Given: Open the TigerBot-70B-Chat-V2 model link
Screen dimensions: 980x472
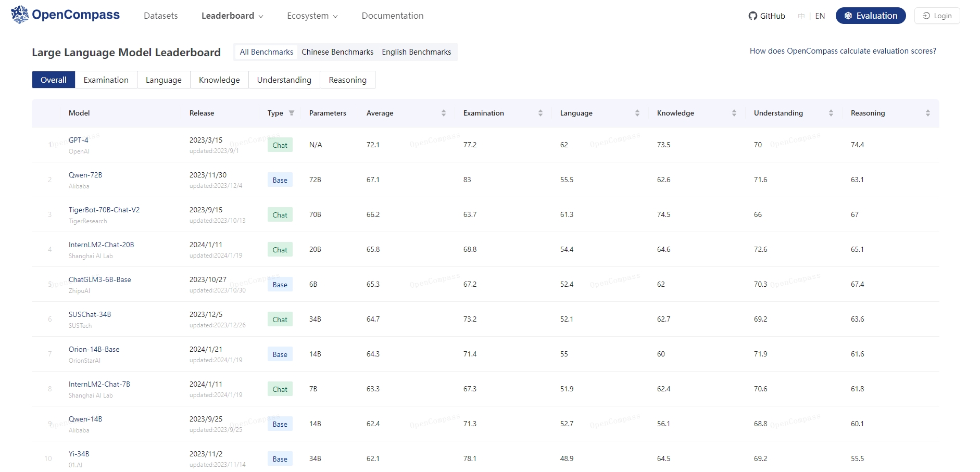Looking at the screenshot, I should 104,210.
